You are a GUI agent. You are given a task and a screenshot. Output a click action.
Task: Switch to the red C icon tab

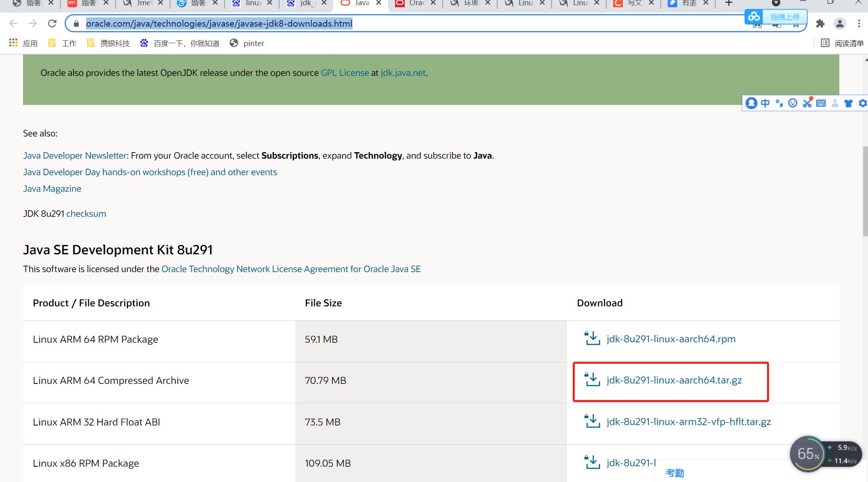[634, 3]
